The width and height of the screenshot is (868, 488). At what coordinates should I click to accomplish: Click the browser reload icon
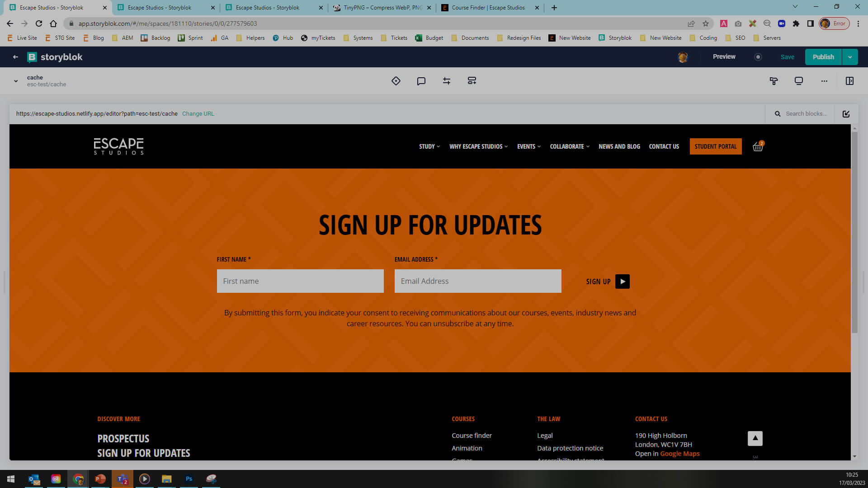coord(39,23)
